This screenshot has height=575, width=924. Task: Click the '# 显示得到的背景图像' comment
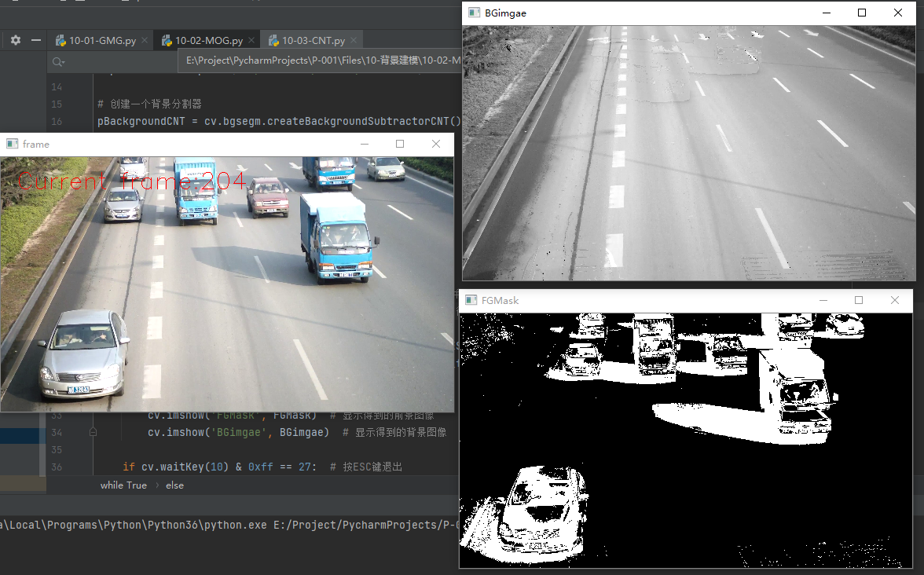[x=394, y=432]
